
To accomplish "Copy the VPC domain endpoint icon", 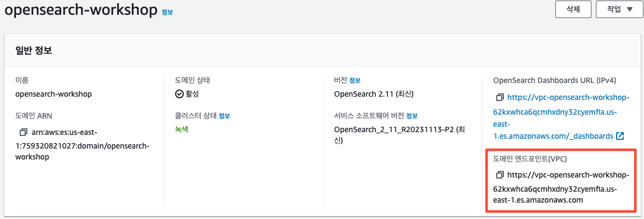I will [500, 175].
